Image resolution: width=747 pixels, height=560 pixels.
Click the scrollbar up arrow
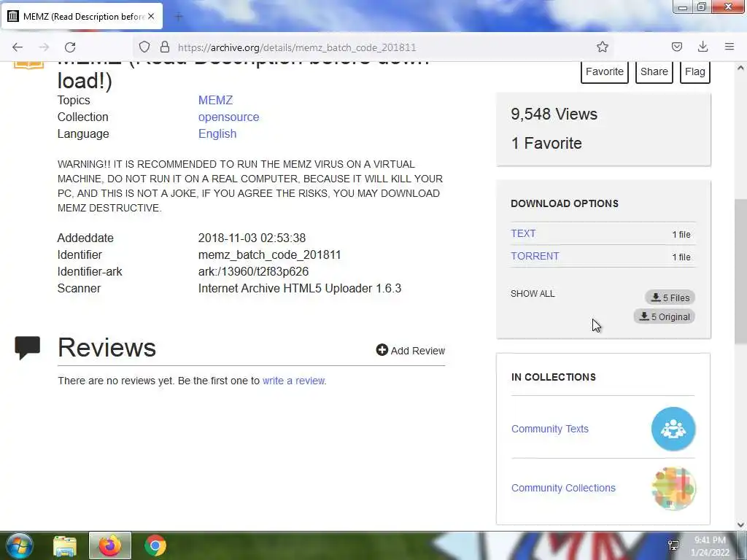[x=741, y=68]
